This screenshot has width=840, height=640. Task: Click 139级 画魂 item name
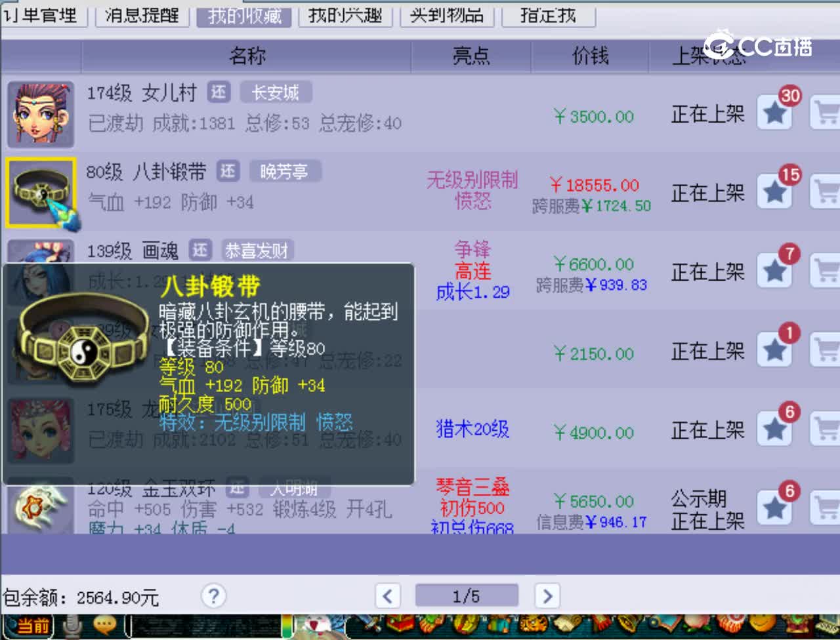[133, 250]
